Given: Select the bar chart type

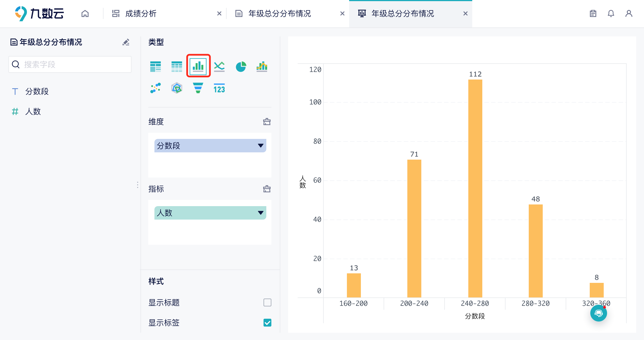Looking at the screenshot, I should click(198, 66).
